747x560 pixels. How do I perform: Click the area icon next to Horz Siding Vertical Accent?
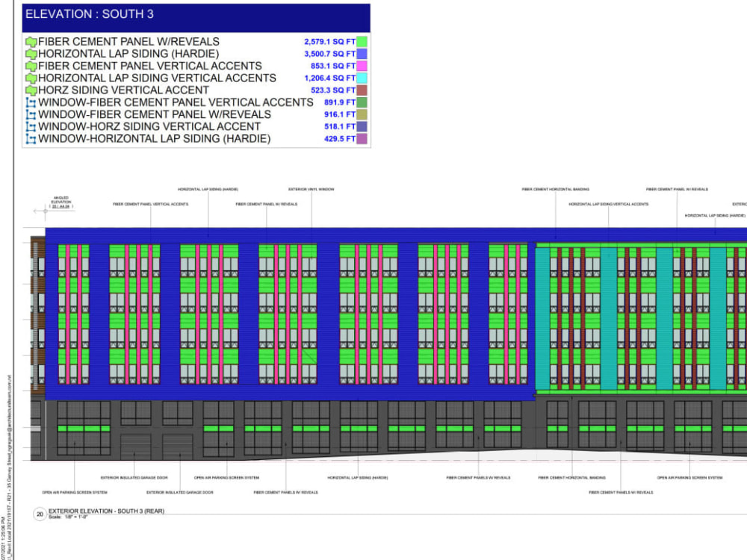coord(31,90)
